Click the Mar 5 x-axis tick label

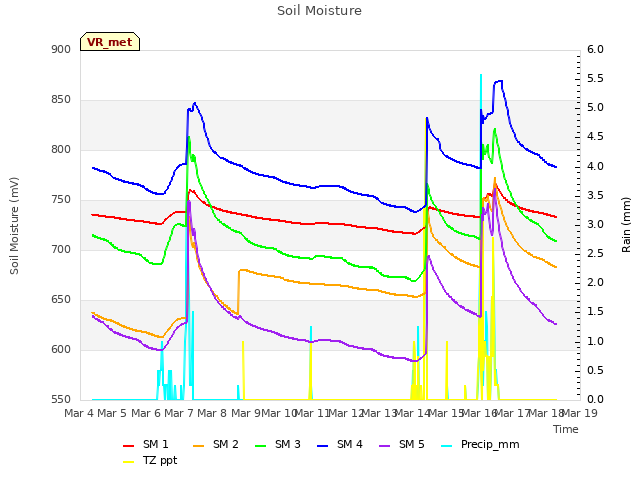(112, 413)
